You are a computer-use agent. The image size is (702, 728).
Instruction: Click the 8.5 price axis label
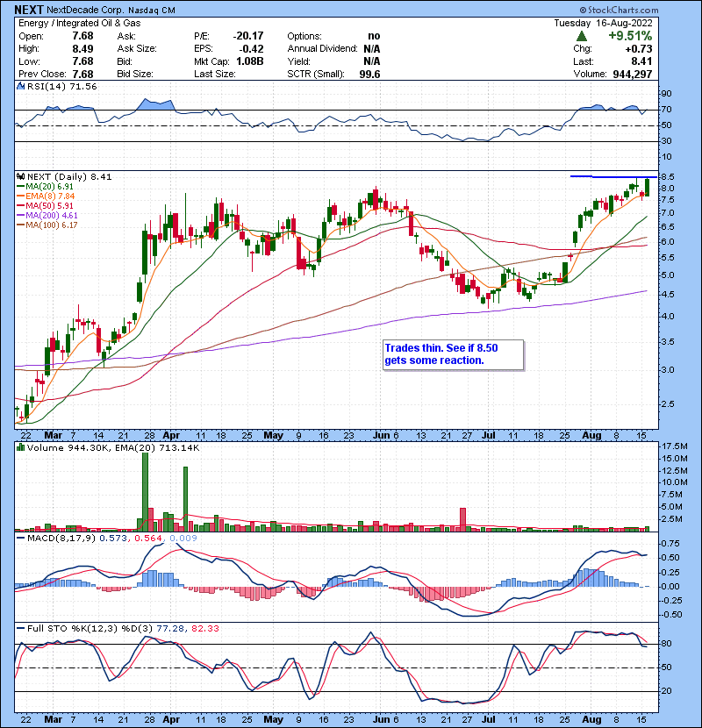(667, 177)
